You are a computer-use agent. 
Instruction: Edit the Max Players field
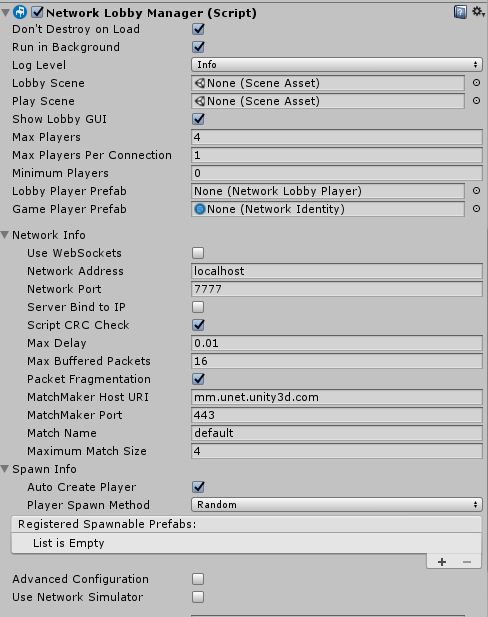337,137
